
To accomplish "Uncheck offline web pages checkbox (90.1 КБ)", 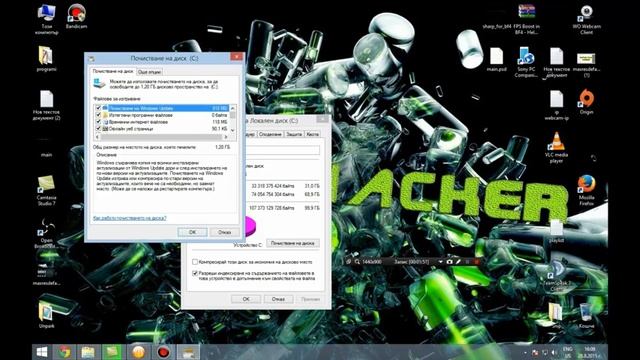I will (98, 128).
